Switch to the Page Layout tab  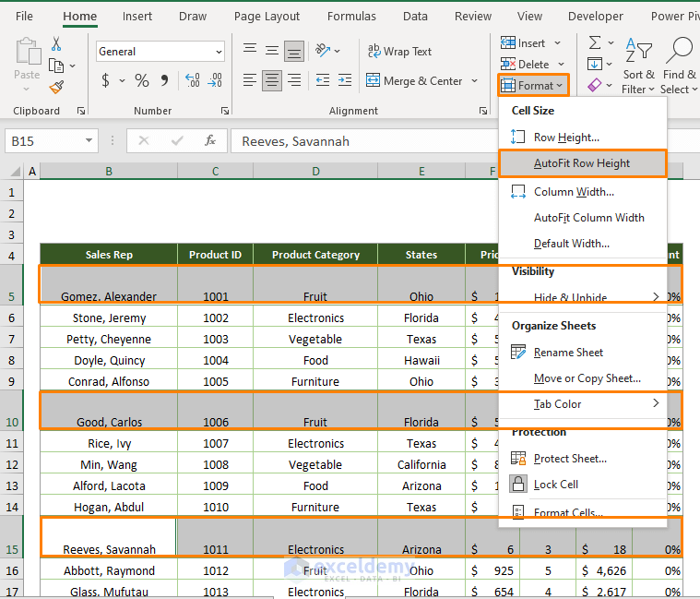pyautogui.click(x=267, y=16)
